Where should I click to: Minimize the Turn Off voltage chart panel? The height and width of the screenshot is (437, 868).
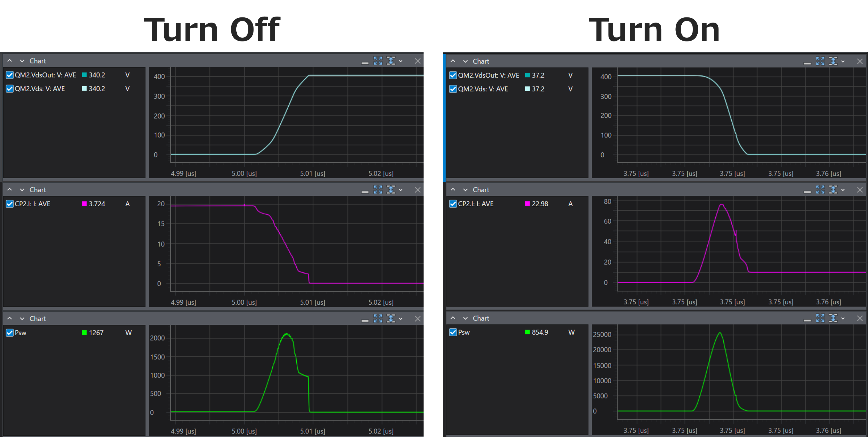(x=365, y=63)
